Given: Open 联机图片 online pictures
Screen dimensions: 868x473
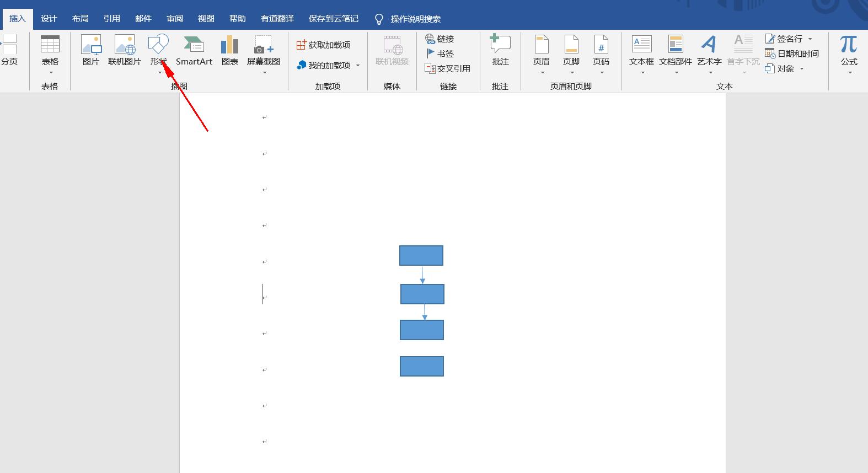Looking at the screenshot, I should (125, 51).
